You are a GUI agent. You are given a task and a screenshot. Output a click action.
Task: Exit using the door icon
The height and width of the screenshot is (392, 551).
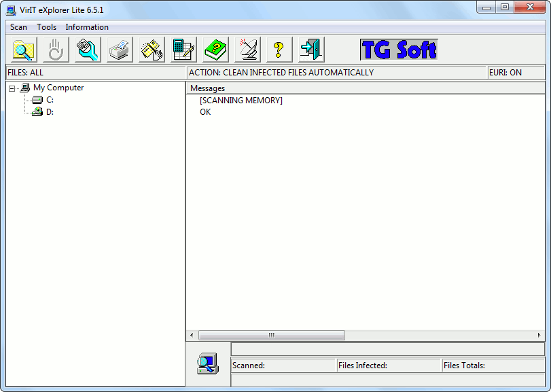pyautogui.click(x=311, y=50)
